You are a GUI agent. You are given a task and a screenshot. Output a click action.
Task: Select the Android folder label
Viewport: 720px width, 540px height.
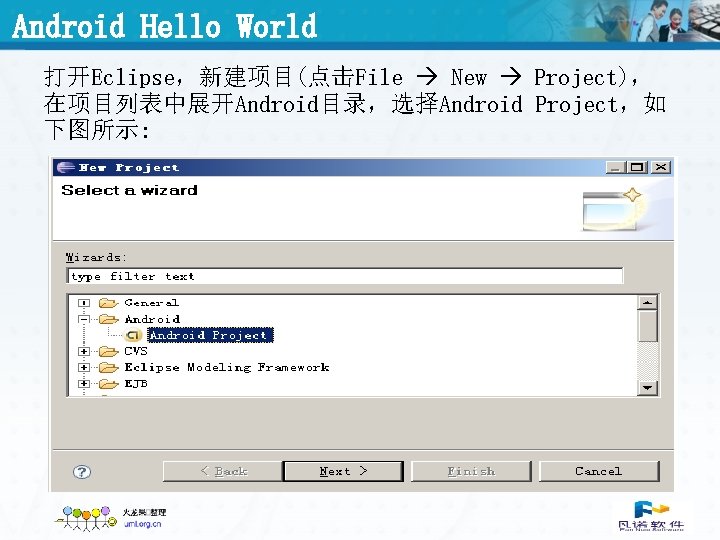click(x=152, y=319)
